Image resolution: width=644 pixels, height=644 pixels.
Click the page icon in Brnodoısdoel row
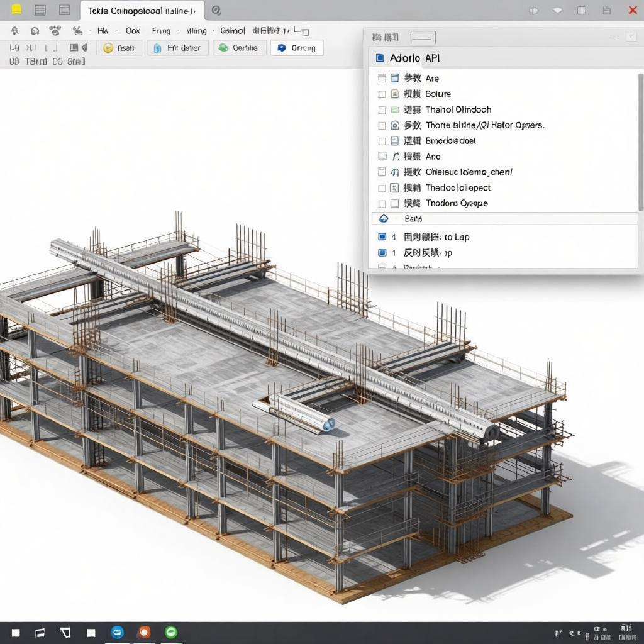click(395, 141)
